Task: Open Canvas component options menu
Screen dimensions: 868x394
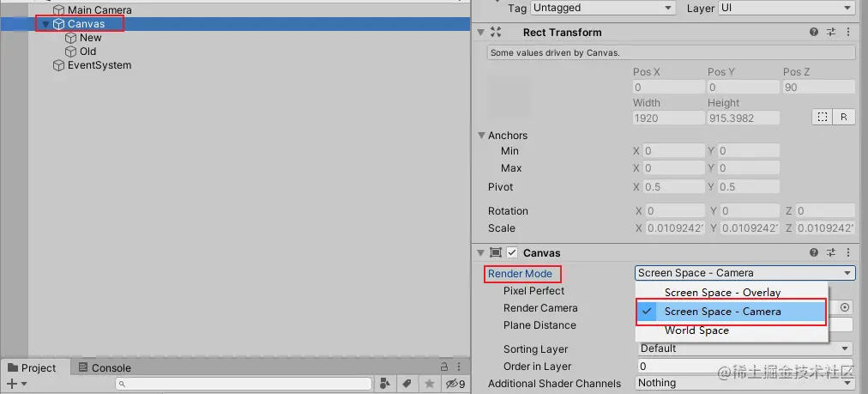Action: point(848,252)
